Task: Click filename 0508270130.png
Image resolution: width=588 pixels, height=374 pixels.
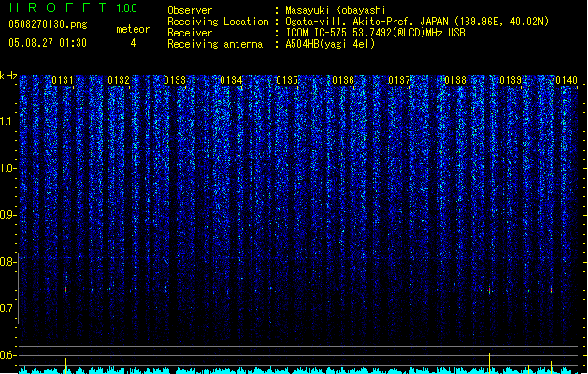Action: point(48,24)
